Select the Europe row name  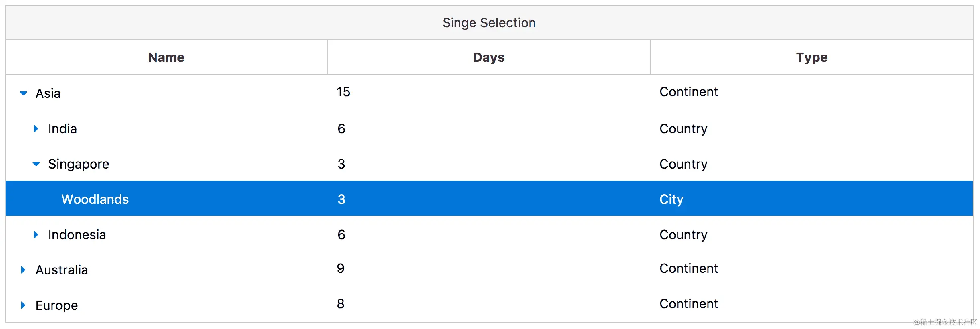click(56, 305)
